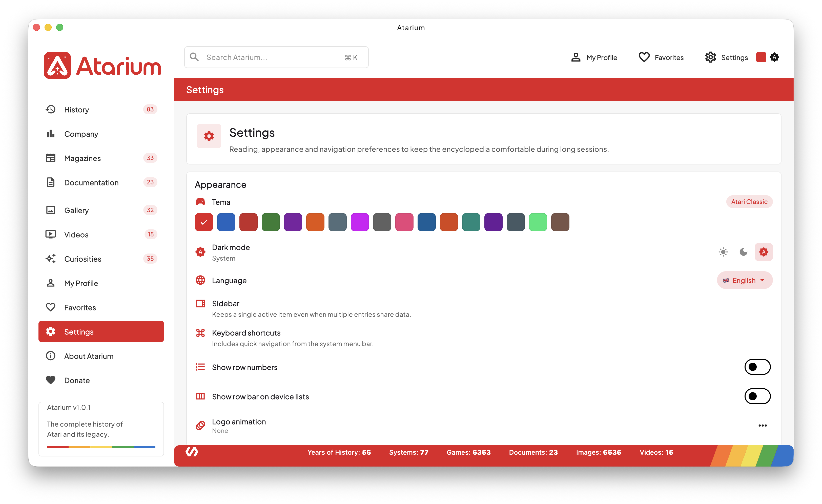Viewport: 822px width, 504px height.
Task: Click the Atarium v1.0.1 version text
Action: click(x=69, y=407)
